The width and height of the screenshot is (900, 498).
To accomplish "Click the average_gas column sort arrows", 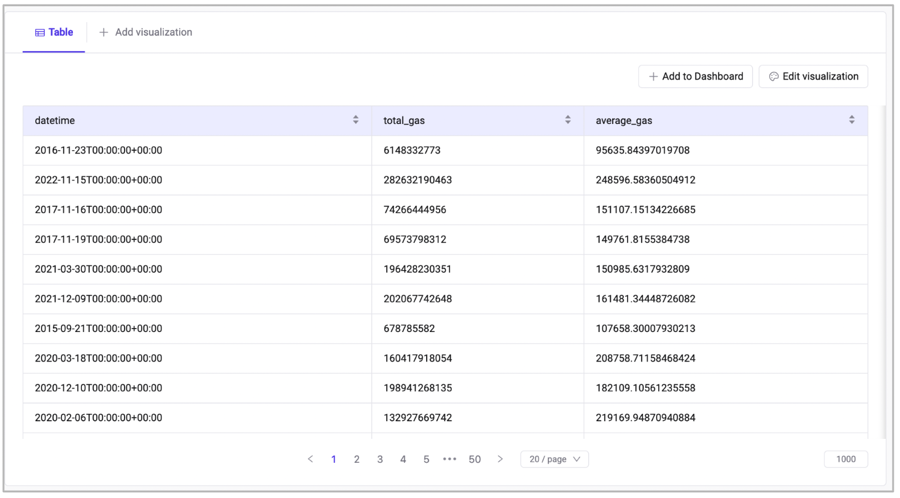I will pos(851,120).
